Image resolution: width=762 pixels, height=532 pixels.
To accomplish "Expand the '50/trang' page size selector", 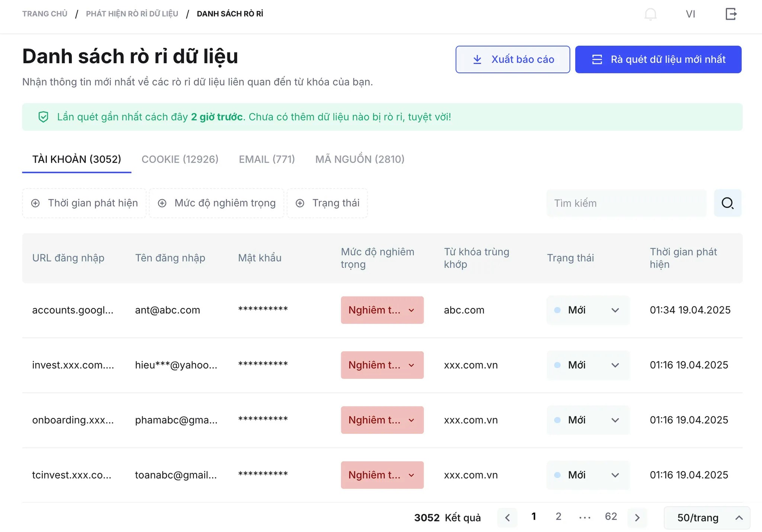I will 707,517.
